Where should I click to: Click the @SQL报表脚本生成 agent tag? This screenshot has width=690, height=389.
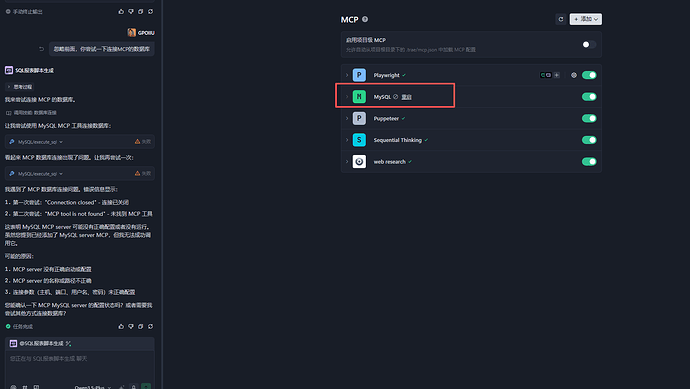(40, 343)
